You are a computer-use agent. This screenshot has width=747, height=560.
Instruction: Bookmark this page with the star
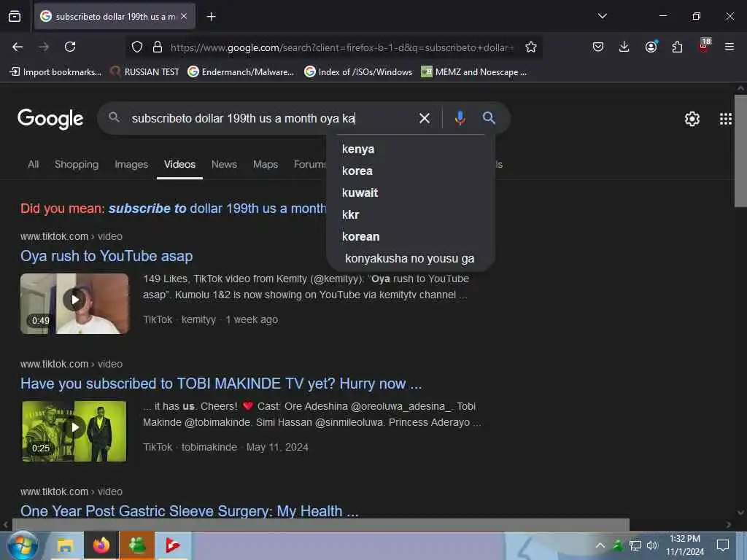click(x=531, y=47)
